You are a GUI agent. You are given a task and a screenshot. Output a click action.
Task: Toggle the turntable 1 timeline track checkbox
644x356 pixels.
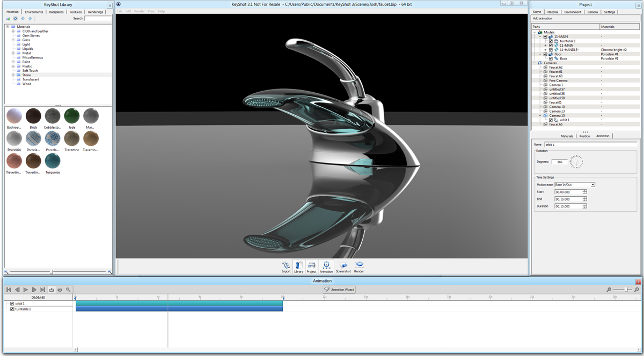coord(12,309)
